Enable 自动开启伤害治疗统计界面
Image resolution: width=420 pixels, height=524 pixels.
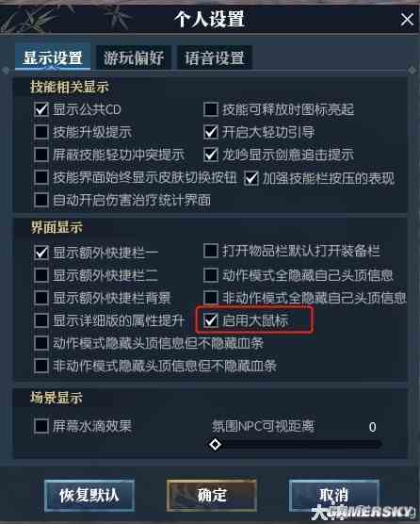(41, 200)
